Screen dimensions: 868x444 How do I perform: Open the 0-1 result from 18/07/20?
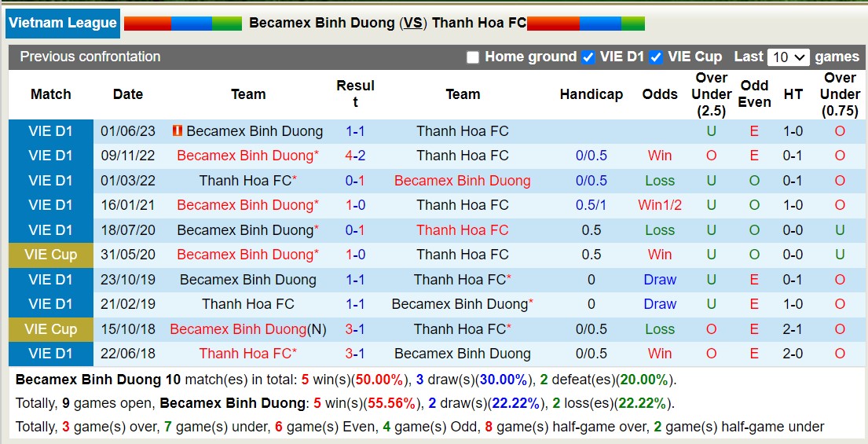click(x=355, y=229)
